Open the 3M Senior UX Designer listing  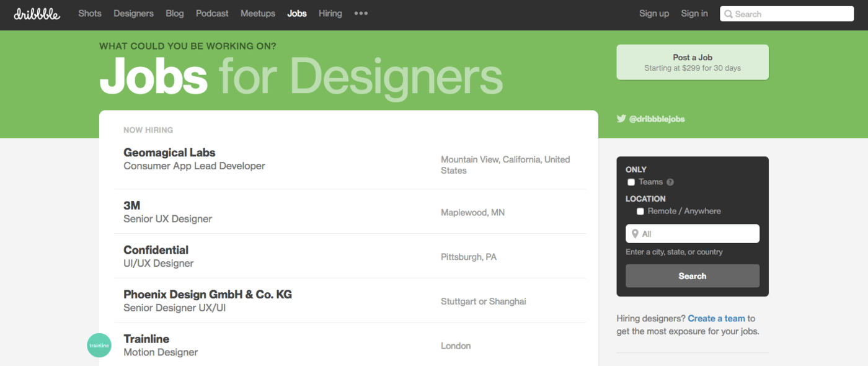coord(350,212)
